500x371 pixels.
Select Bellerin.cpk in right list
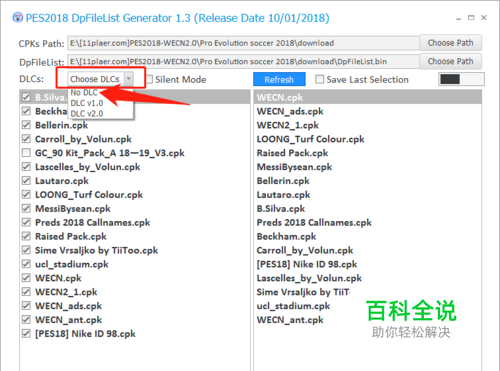click(368, 181)
